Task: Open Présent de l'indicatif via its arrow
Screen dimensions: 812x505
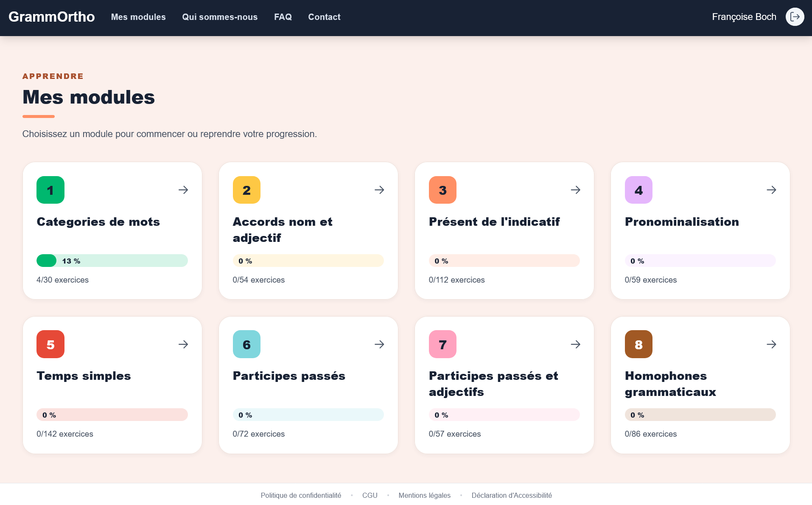Action: pos(575,190)
